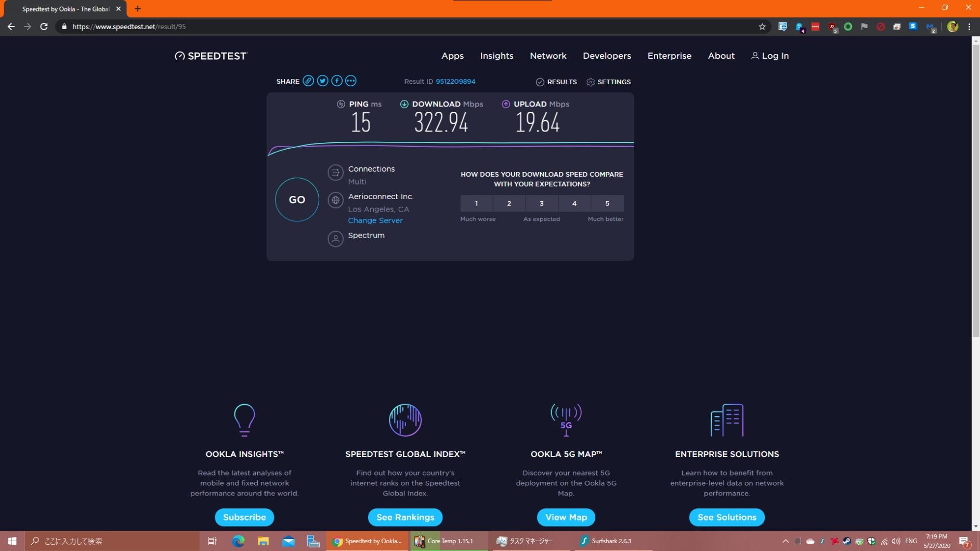Open the Windows Start menu
Viewport: 980px width, 551px height.
(12, 541)
